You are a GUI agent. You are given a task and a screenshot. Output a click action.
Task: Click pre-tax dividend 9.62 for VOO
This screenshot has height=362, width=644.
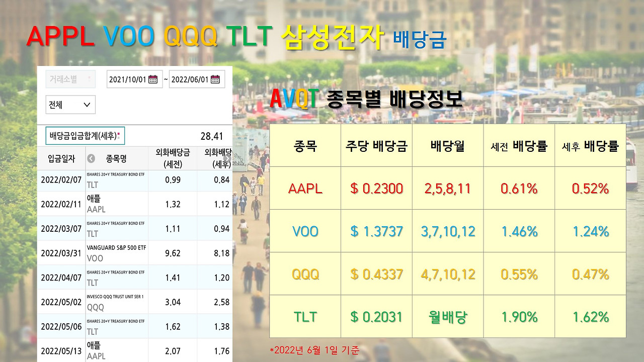click(x=173, y=253)
